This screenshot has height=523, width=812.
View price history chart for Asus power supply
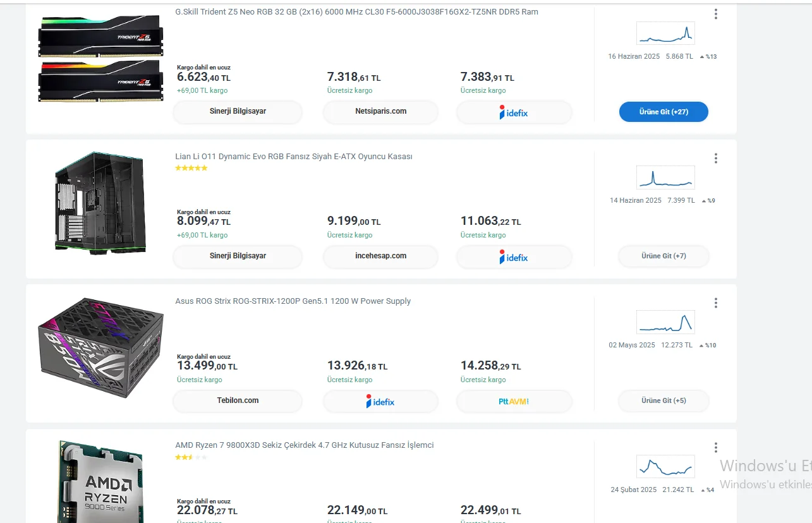coord(665,323)
